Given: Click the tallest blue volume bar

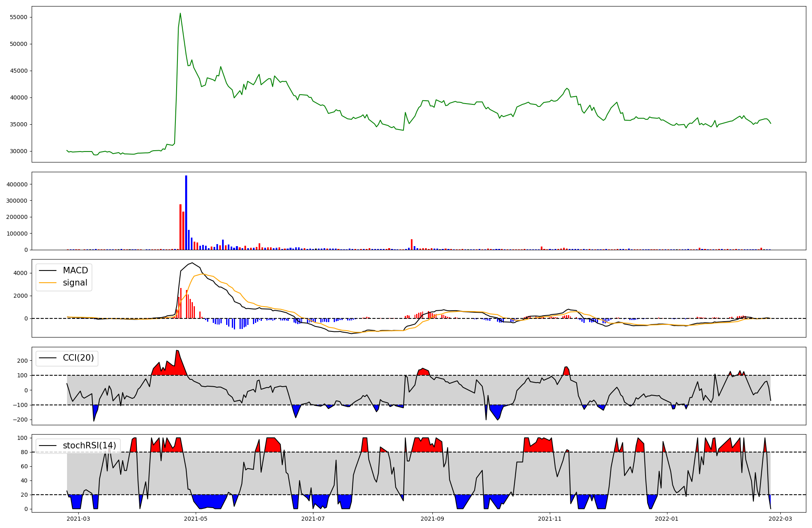Looking at the screenshot, I should 186,212.
